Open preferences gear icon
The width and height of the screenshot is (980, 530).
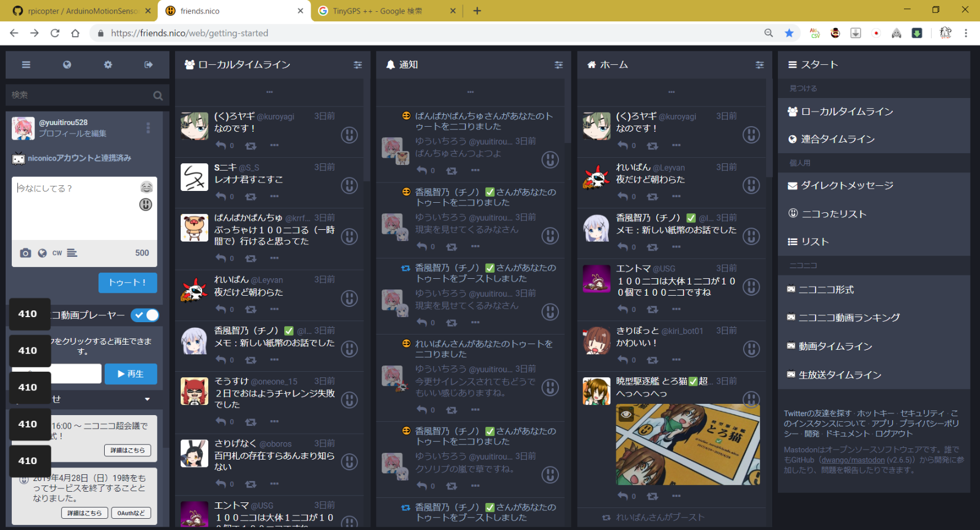point(108,65)
